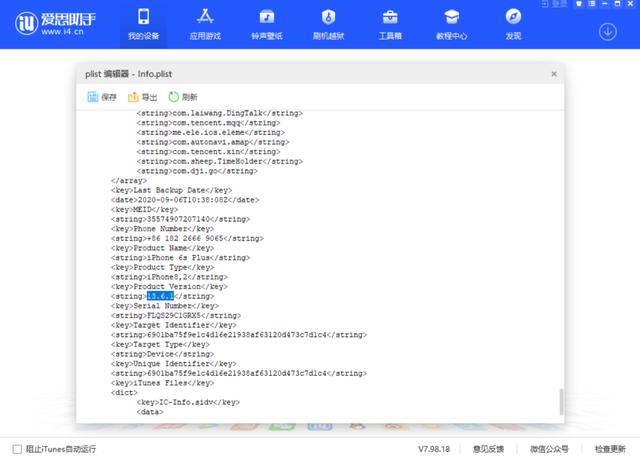Click the com.tencent.mqq string line
This screenshot has width=640, height=460.
click(x=208, y=123)
